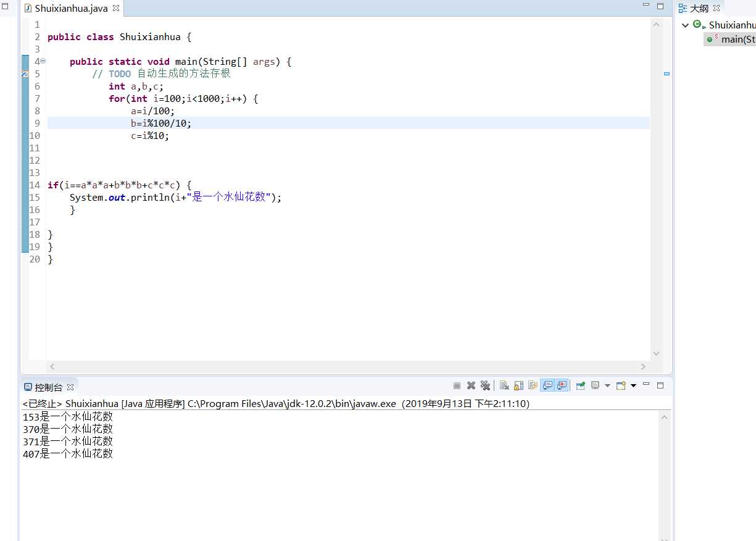The width and height of the screenshot is (756, 541).
Task: Close the Shuixianhua.java editor tab
Action: (116, 8)
